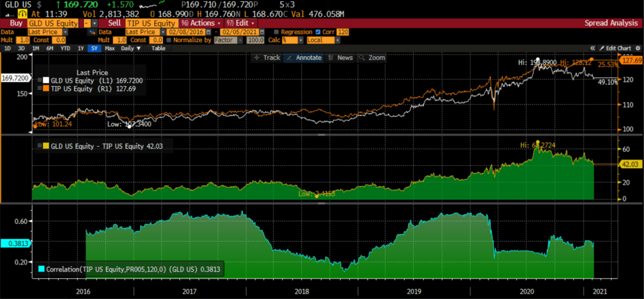Toggle GLD US Equity legend box

coord(40,80)
